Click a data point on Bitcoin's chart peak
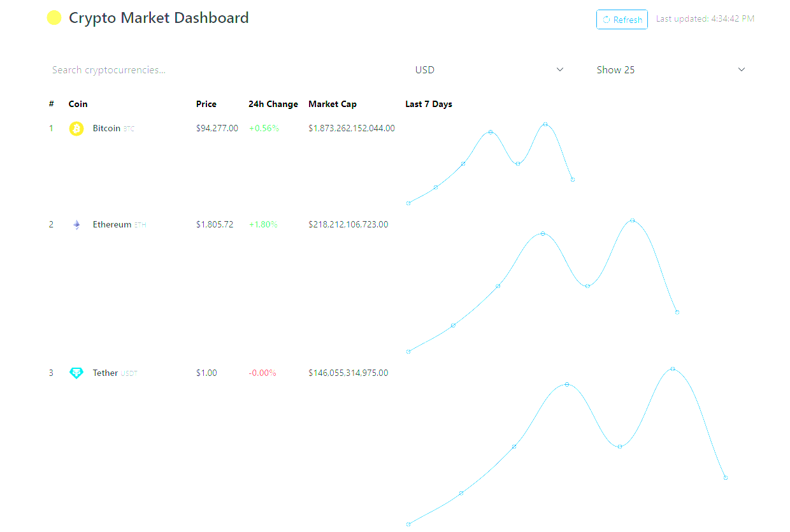Viewport: 790px width, 532px height. click(545, 125)
